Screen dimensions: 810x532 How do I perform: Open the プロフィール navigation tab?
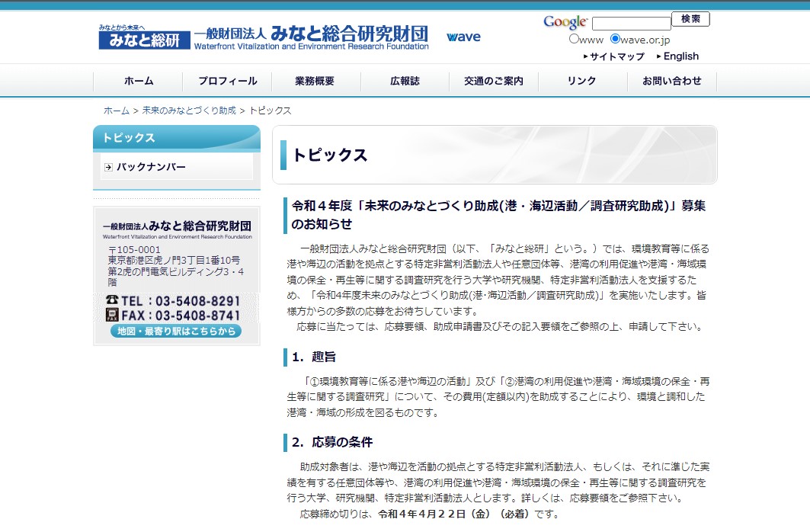click(x=227, y=82)
